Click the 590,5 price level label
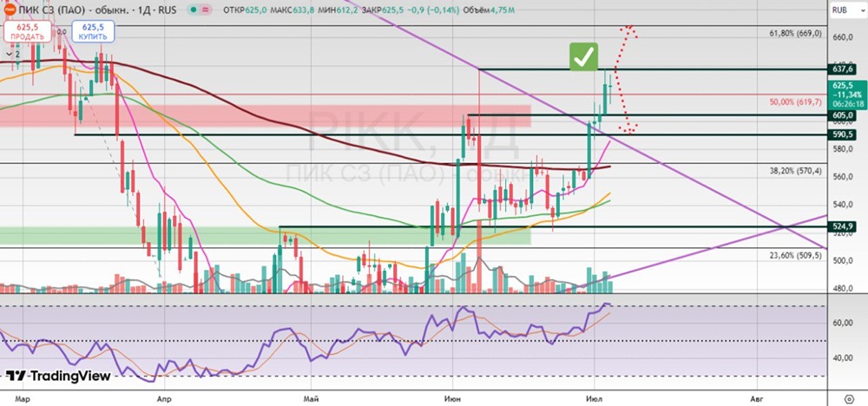This screenshot has width=868, height=406. pyautogui.click(x=841, y=134)
